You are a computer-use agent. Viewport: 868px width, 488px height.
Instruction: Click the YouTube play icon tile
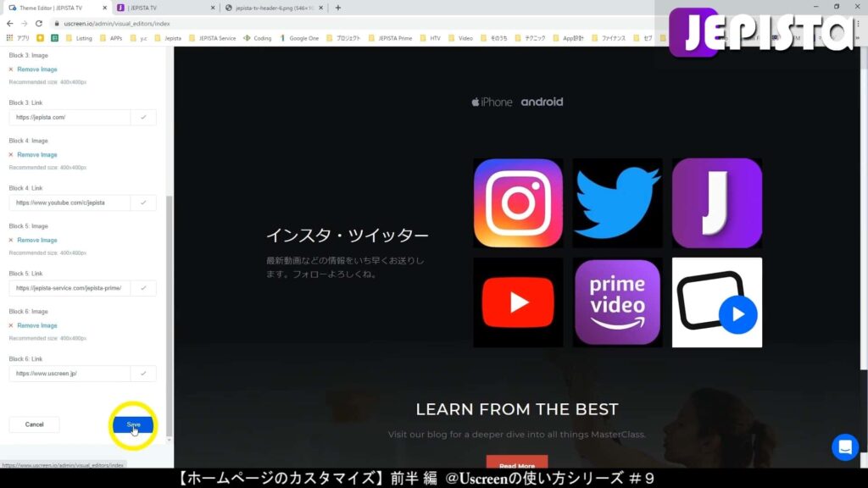coord(518,302)
